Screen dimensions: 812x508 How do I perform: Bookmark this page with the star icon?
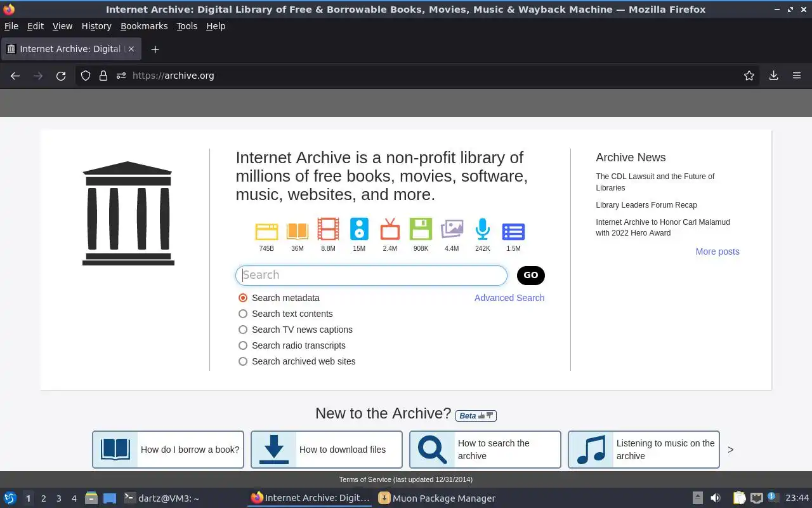pos(749,76)
